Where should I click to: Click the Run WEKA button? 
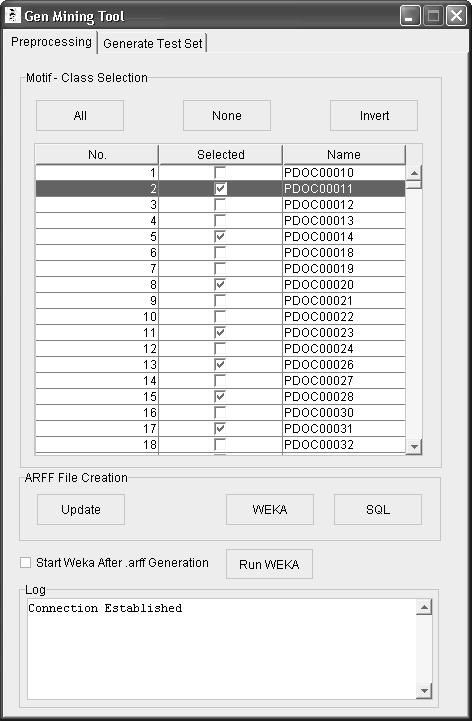[x=269, y=564]
